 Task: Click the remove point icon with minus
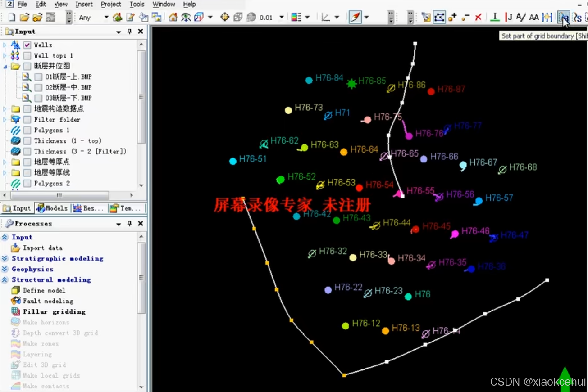coord(465,18)
